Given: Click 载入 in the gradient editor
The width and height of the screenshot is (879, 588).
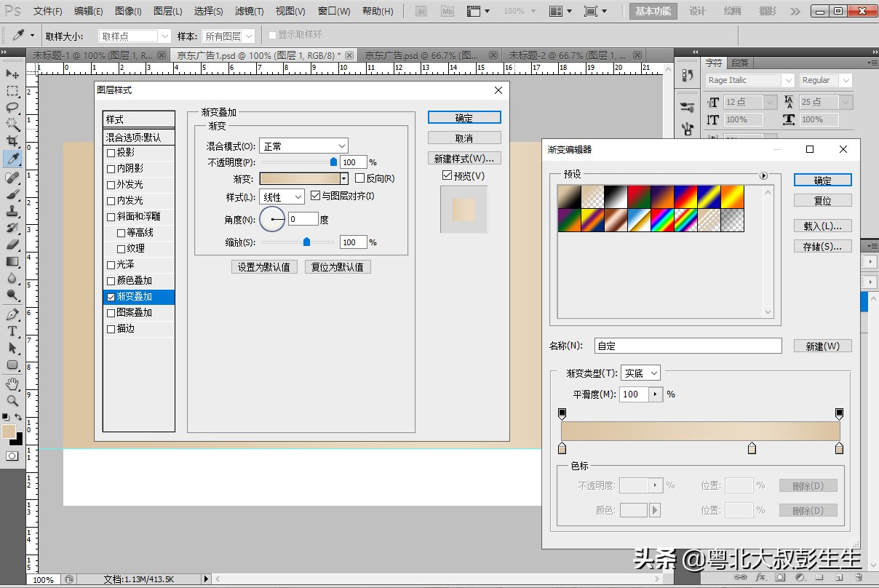Looking at the screenshot, I should (x=822, y=226).
